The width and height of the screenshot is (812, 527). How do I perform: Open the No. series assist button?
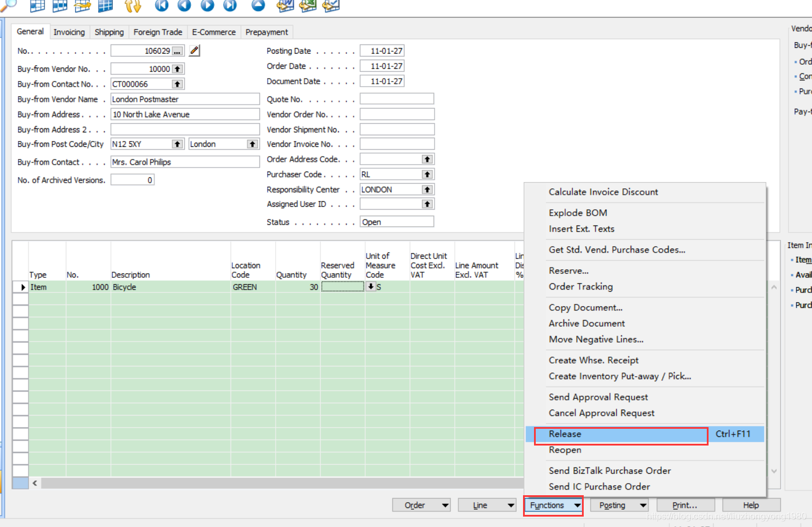(177, 51)
